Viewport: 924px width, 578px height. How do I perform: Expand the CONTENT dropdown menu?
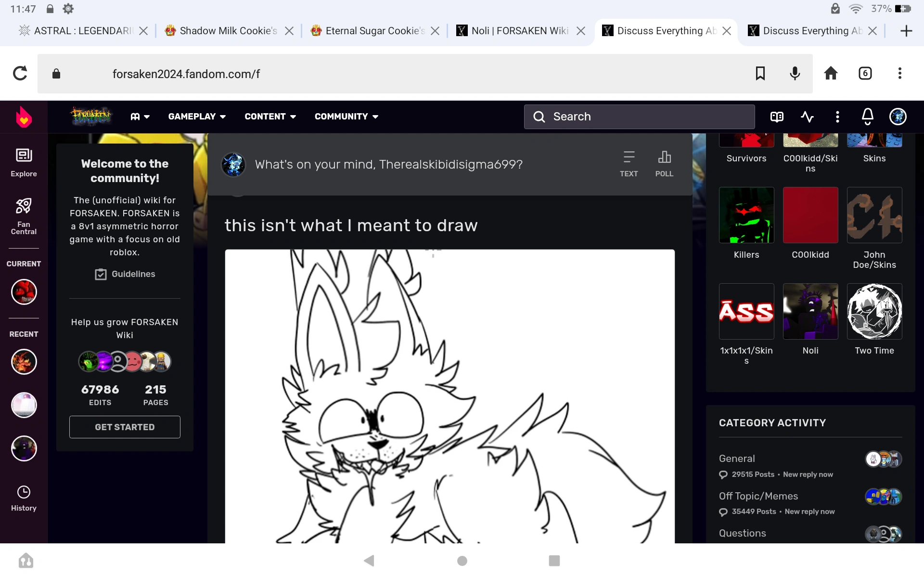point(270,117)
